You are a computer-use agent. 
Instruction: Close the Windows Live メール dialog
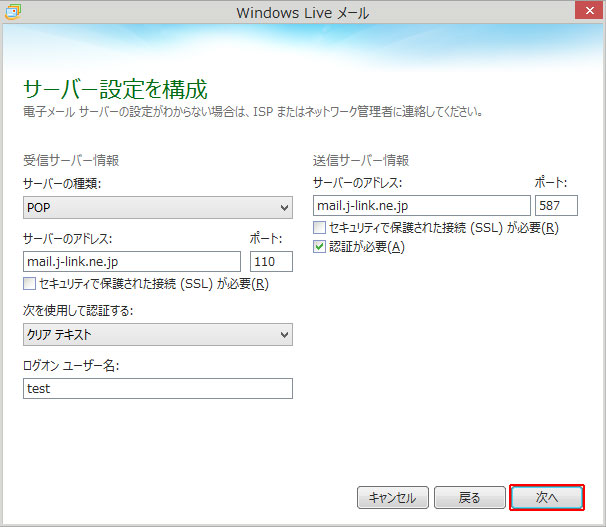[589, 10]
